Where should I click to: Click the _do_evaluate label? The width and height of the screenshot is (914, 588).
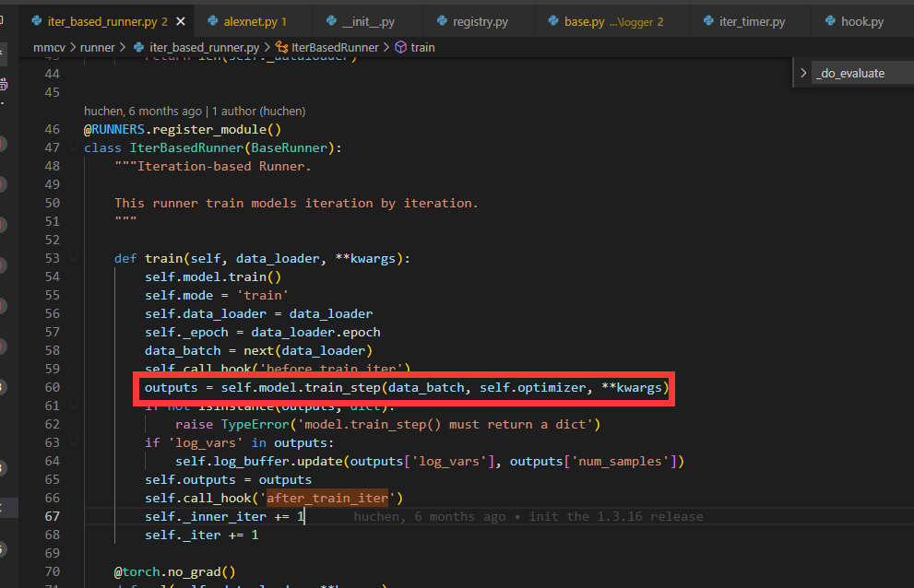pos(849,74)
